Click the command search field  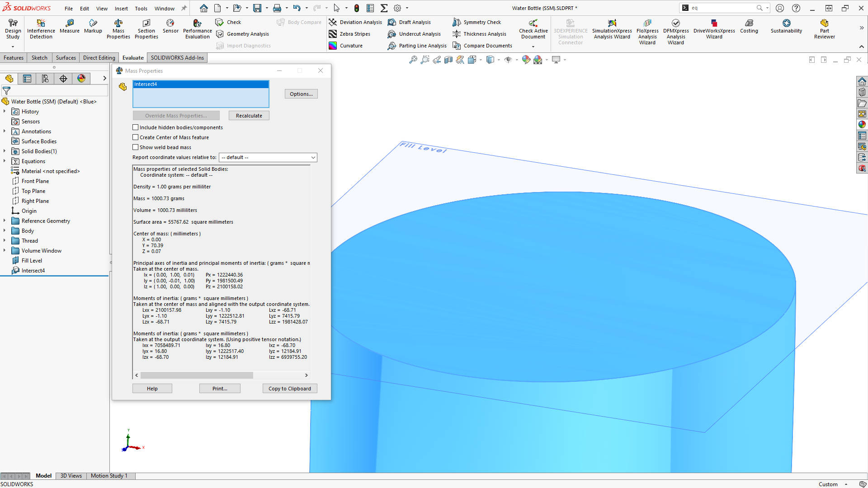[x=719, y=8]
